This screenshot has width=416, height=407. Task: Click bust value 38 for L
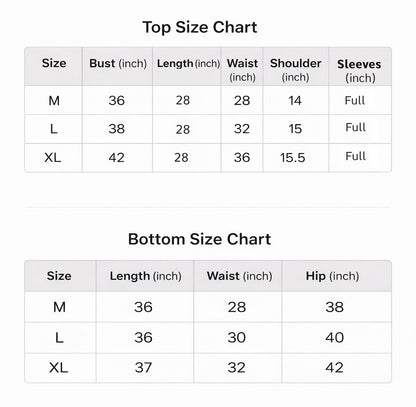click(116, 129)
